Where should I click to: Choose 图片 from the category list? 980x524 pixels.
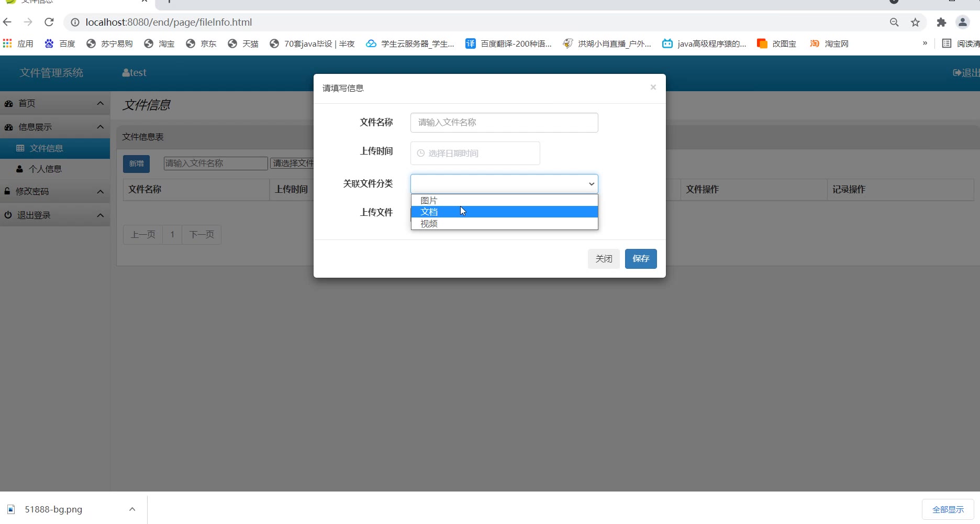click(504, 200)
